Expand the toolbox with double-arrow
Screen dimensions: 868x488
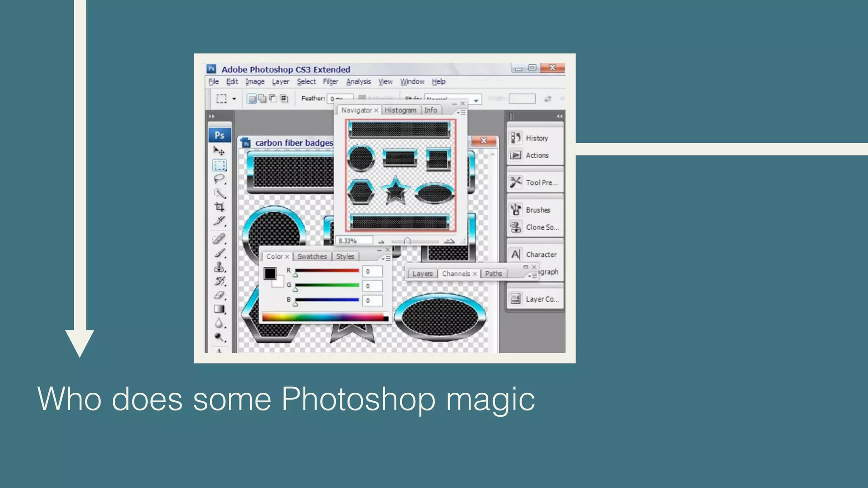click(x=212, y=116)
